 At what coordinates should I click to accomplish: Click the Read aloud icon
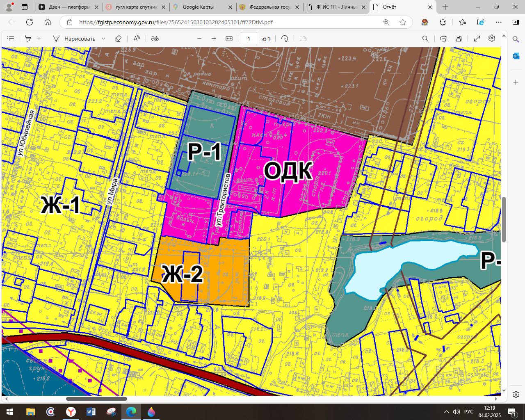click(137, 39)
